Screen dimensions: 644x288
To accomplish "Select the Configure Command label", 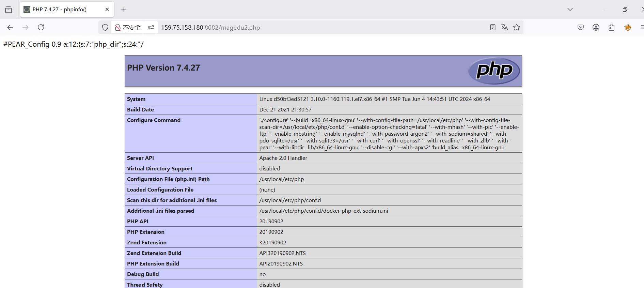I will pos(154,120).
